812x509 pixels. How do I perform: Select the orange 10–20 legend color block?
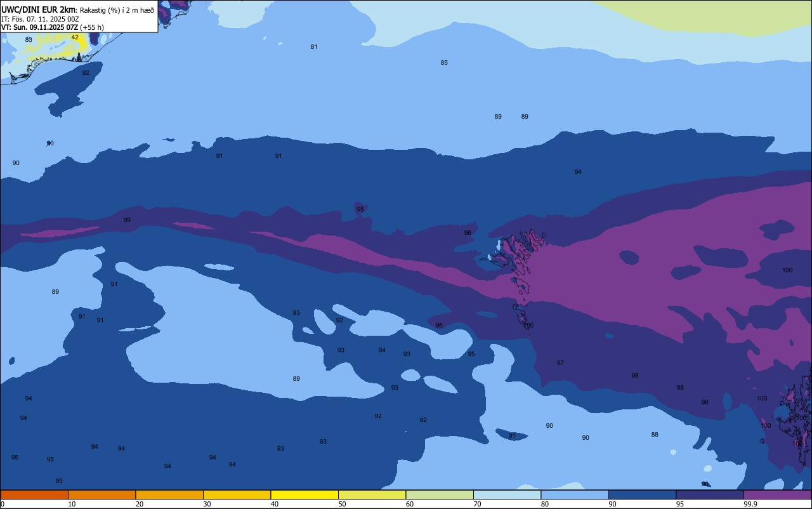tap(101, 494)
